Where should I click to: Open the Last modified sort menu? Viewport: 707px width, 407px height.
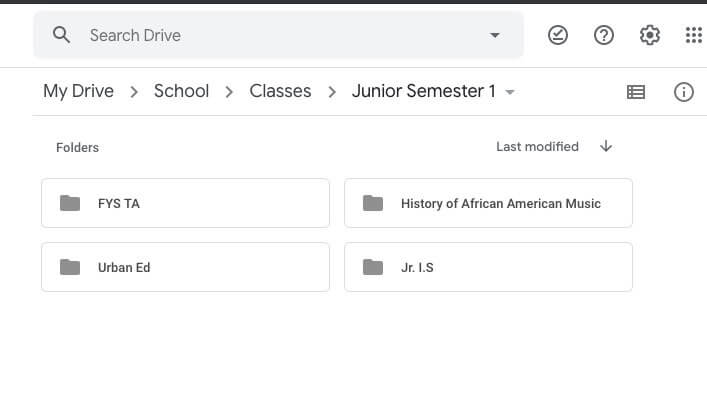(x=537, y=146)
